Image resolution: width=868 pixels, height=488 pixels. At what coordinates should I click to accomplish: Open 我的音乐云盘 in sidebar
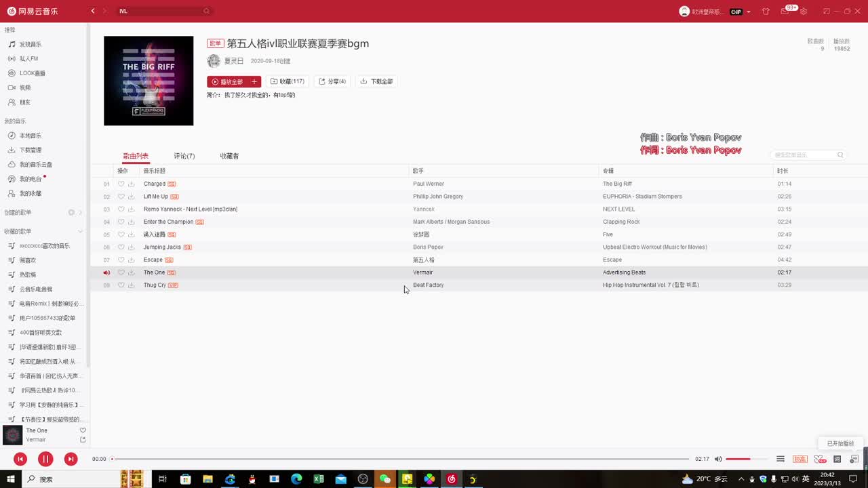(x=35, y=165)
